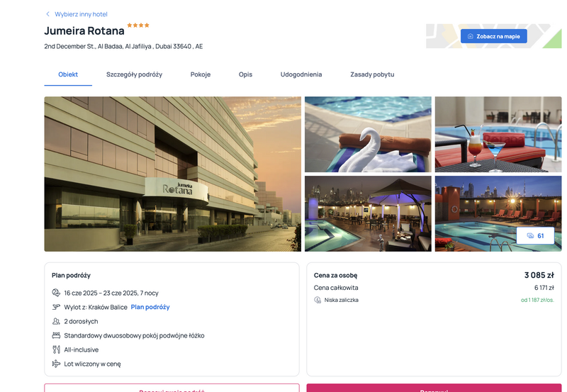The width and height of the screenshot is (567, 392).
Task: Open the Pokoje tab
Action: 201,74
